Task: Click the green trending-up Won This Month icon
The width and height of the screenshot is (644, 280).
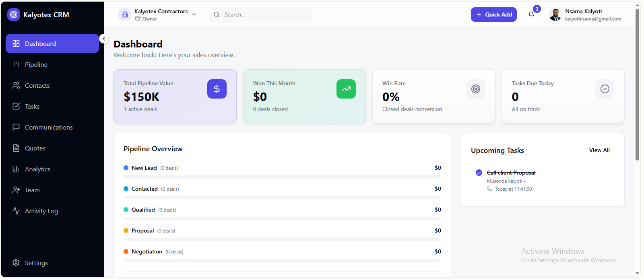Action: 346,89
